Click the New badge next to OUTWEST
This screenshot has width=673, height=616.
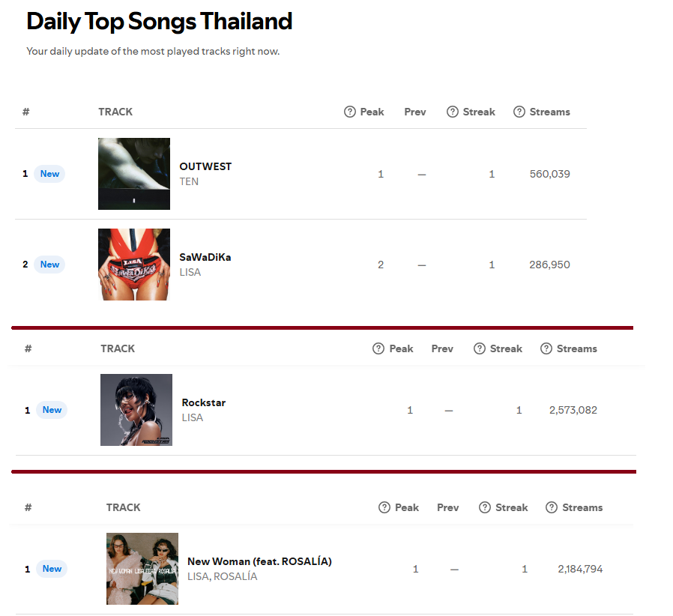(49, 174)
